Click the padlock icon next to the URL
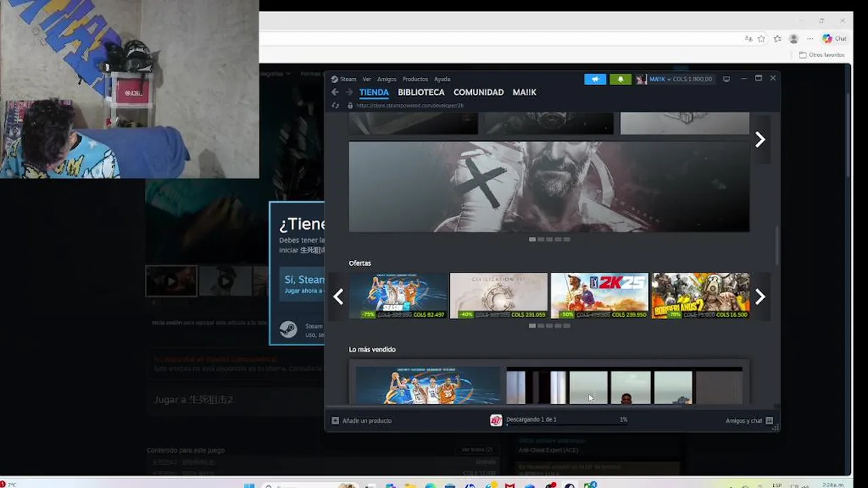This screenshot has height=488, width=868. point(350,106)
